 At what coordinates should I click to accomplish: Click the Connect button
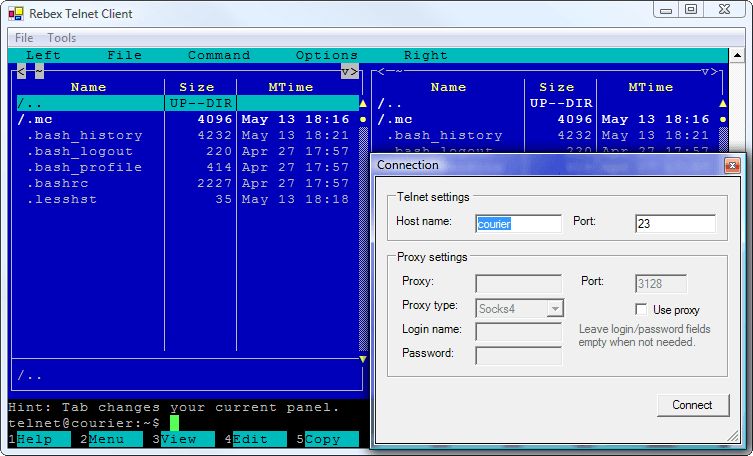pyautogui.click(x=693, y=405)
